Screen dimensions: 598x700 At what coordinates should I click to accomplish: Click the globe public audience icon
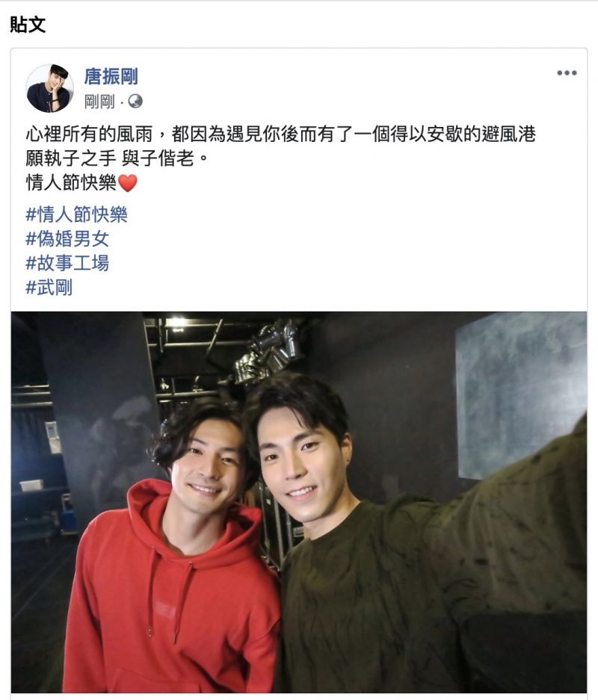135,102
